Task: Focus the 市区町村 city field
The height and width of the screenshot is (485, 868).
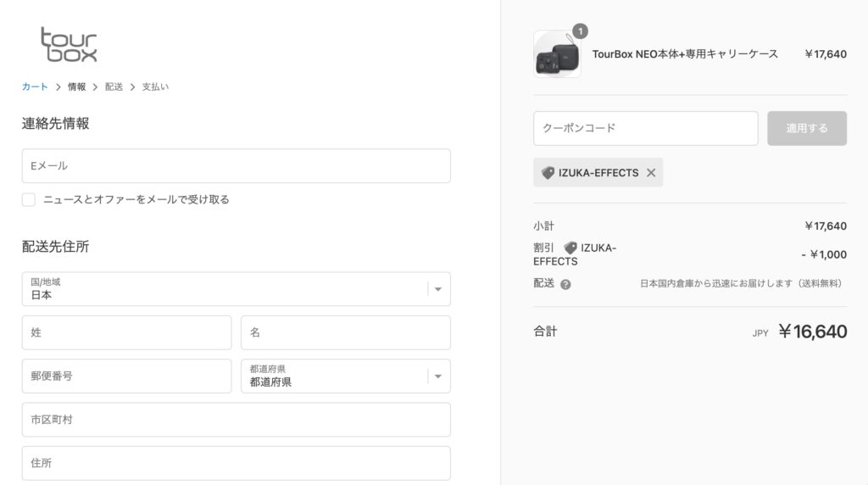Action: (236, 420)
